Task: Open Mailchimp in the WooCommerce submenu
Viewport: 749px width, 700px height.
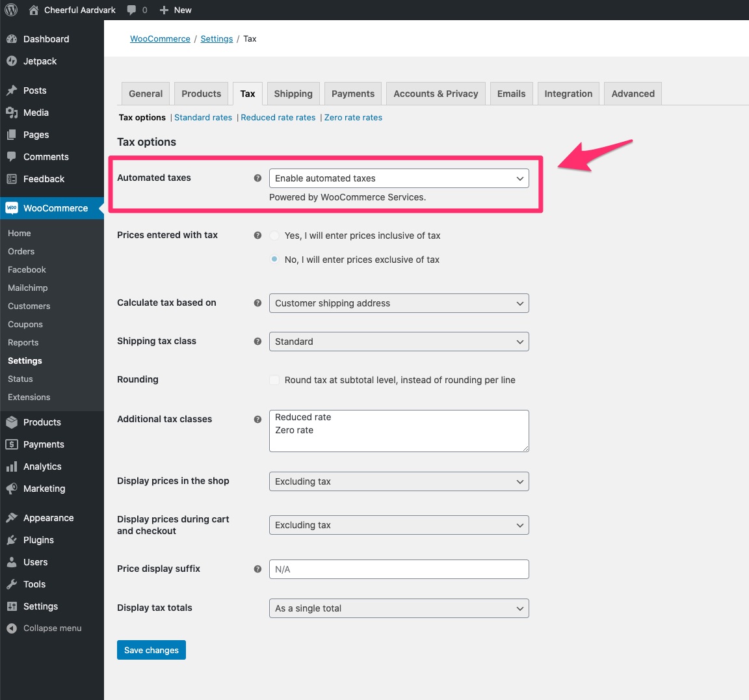Action: (x=28, y=288)
